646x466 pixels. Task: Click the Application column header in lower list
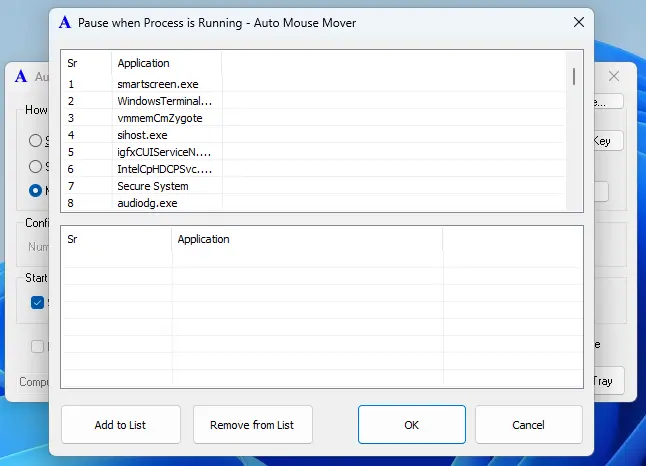307,239
